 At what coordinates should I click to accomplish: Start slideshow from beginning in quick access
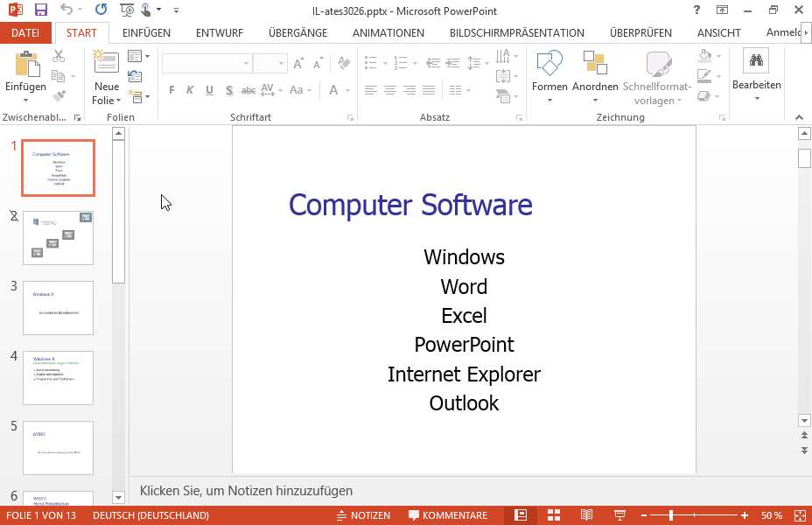[x=126, y=10]
